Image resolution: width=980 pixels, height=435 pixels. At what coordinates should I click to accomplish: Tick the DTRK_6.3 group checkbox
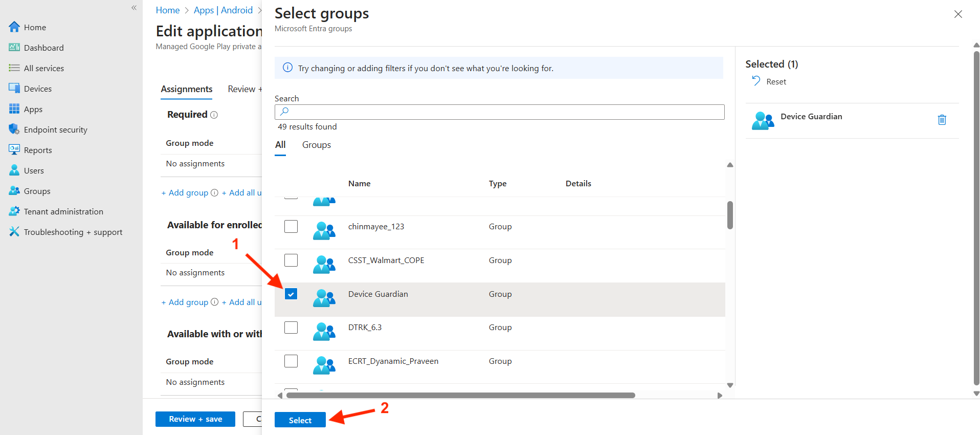(291, 328)
